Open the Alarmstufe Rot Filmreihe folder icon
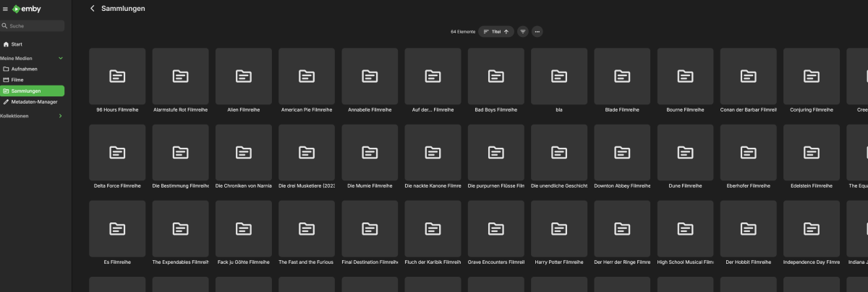Screen dimensions: 868x292 tap(180, 75)
